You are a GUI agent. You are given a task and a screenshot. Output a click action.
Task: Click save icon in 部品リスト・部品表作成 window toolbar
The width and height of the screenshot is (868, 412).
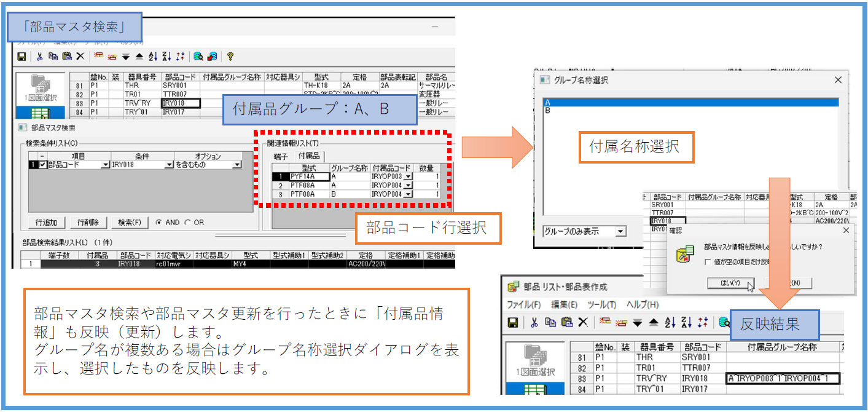[512, 322]
